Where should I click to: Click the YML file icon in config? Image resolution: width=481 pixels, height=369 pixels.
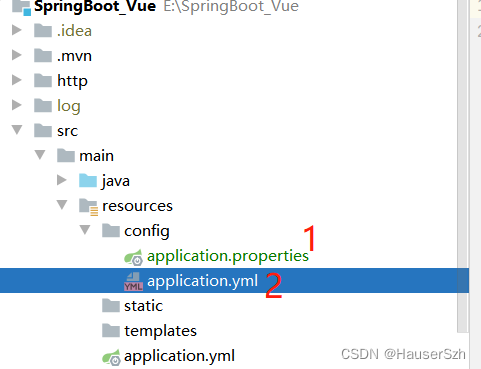133,282
